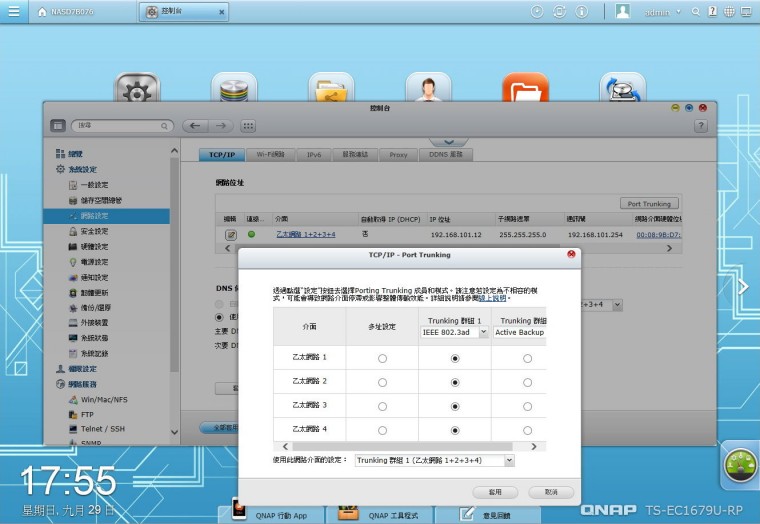Click the dashboard gauge icon at bottom right

[x=738, y=466]
